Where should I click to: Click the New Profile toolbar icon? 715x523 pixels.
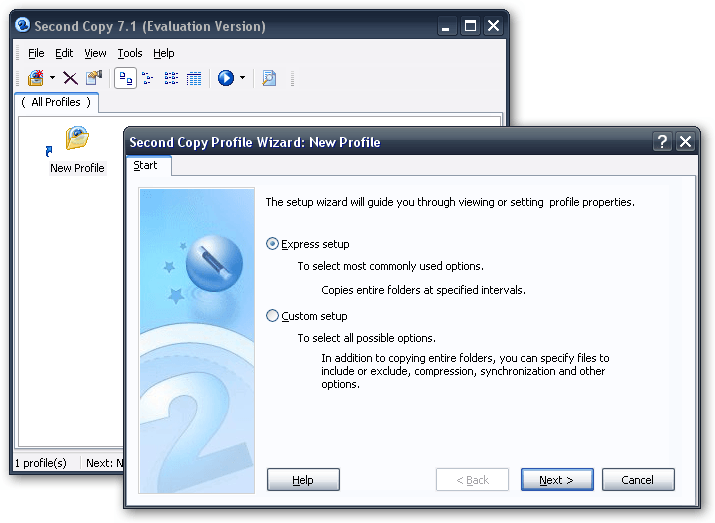click(36, 78)
